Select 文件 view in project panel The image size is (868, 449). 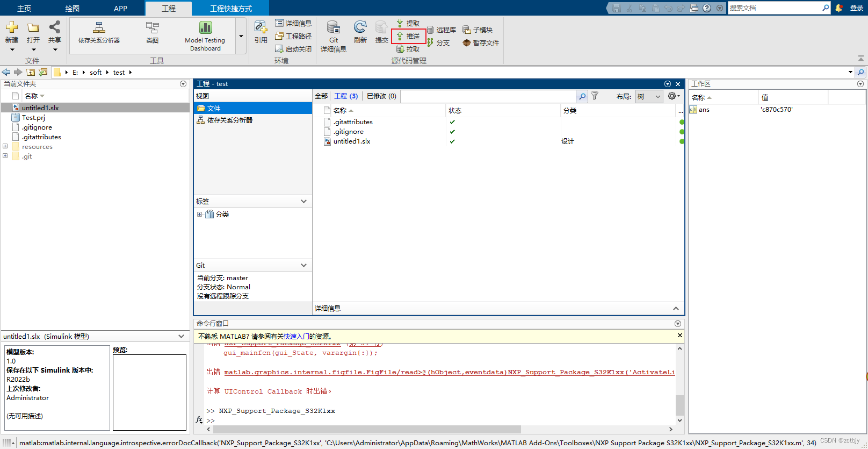pos(253,108)
